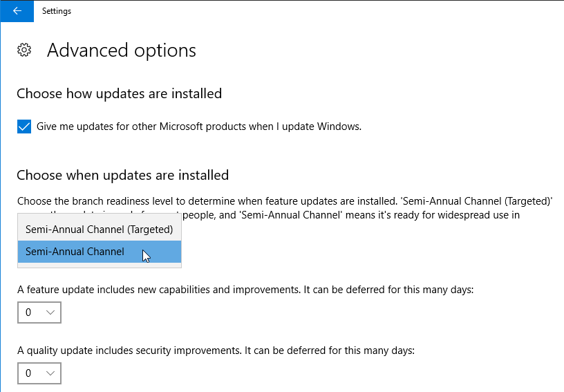This screenshot has height=392, width=564.
Task: Click empty strip below Semi-Annual Channel option
Action: pos(100,265)
